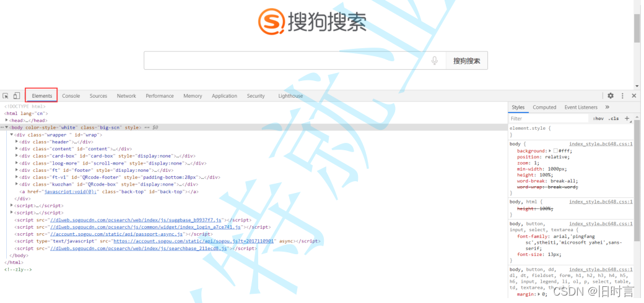Switch to the Elements tab

[42, 96]
